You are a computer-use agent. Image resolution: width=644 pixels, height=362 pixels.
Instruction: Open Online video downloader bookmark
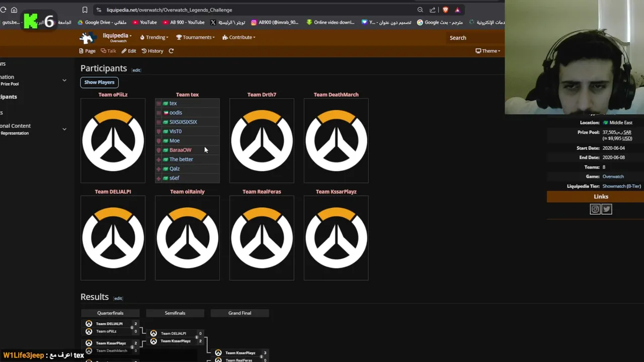click(x=331, y=22)
